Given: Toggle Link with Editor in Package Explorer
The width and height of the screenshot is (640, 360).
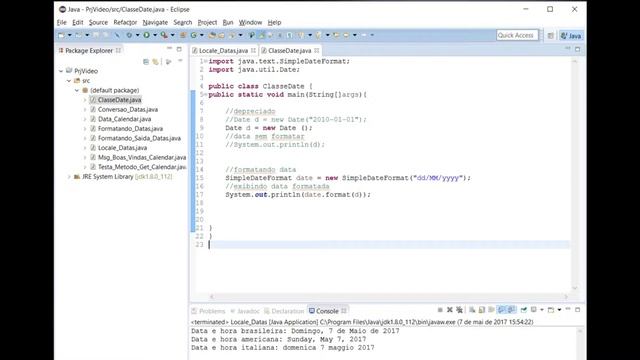Looking at the screenshot, I should [156, 62].
